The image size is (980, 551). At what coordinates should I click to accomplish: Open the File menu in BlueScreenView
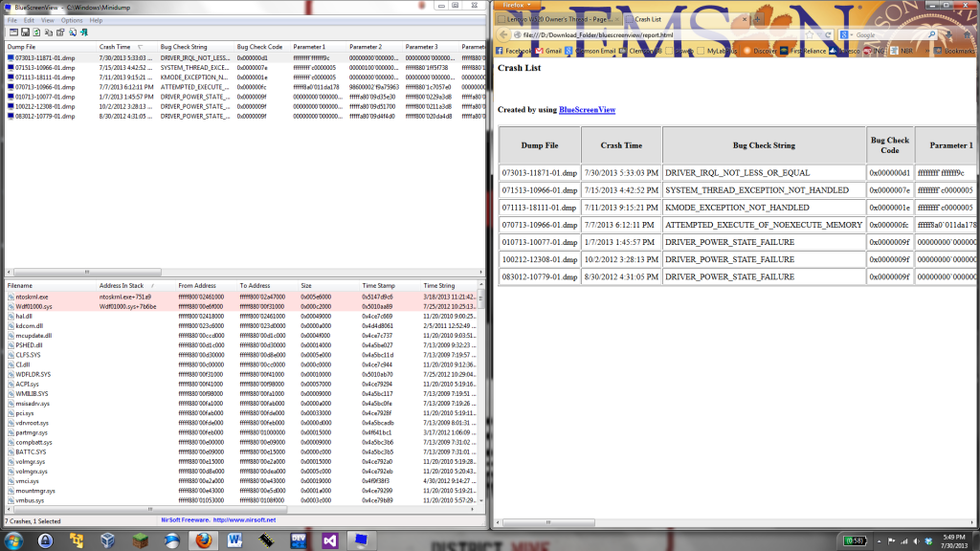[12, 21]
